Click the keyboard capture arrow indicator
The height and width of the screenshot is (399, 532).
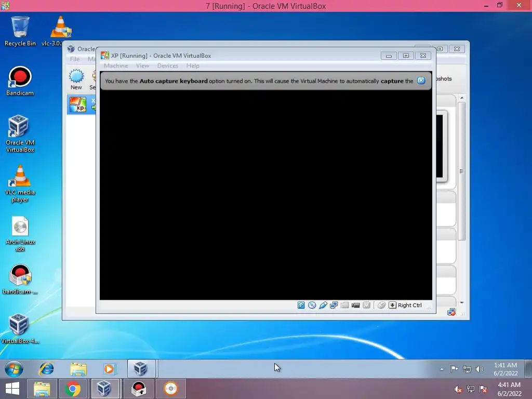coord(392,305)
